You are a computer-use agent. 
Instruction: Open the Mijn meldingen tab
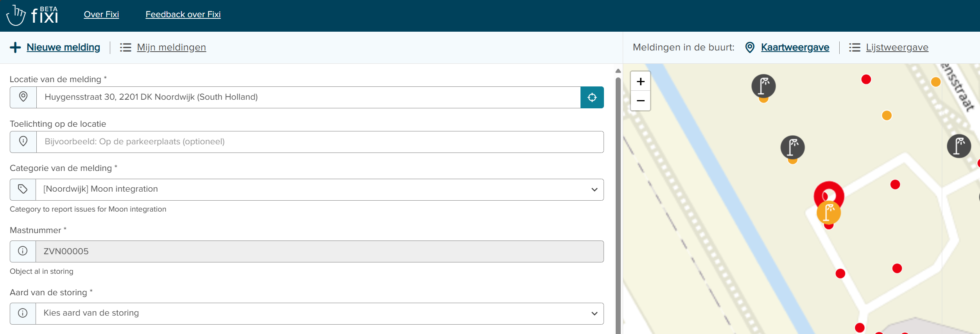tap(171, 47)
